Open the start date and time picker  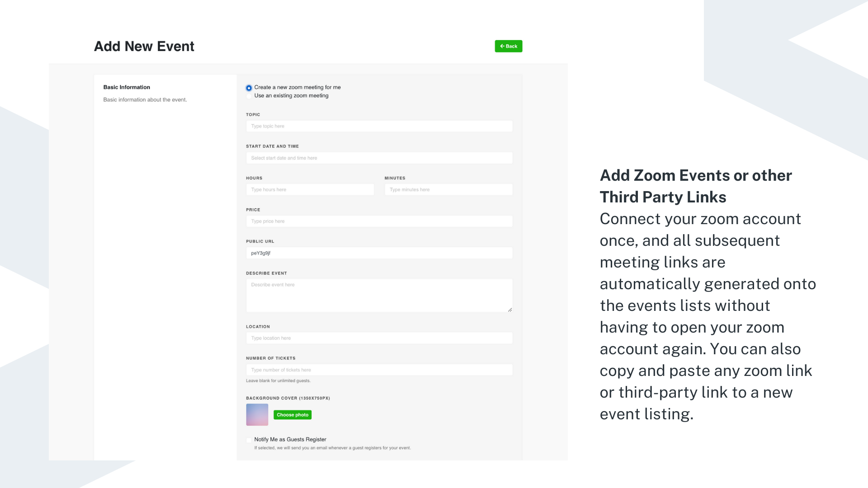(x=379, y=158)
